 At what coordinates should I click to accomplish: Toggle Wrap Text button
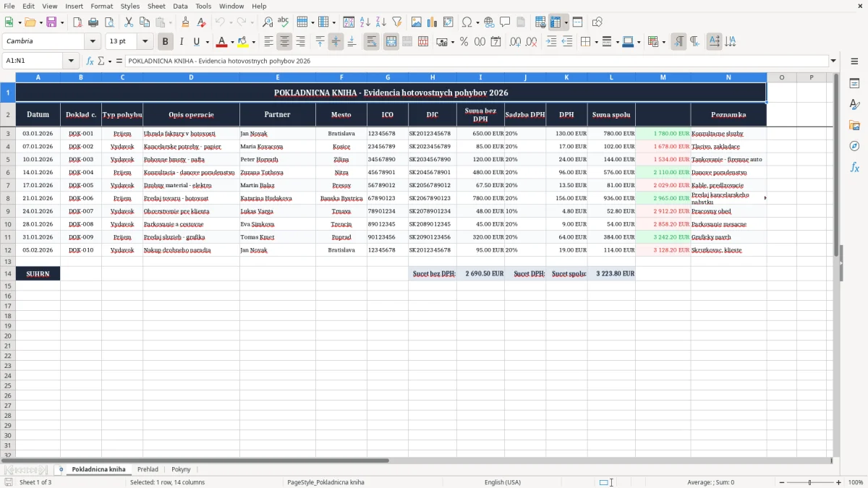pyautogui.click(x=372, y=42)
